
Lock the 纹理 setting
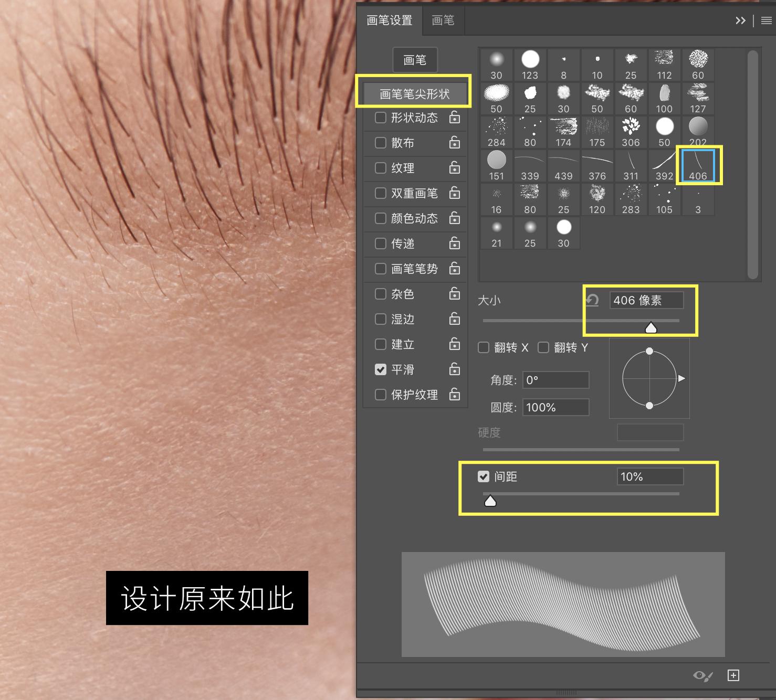[x=454, y=168]
